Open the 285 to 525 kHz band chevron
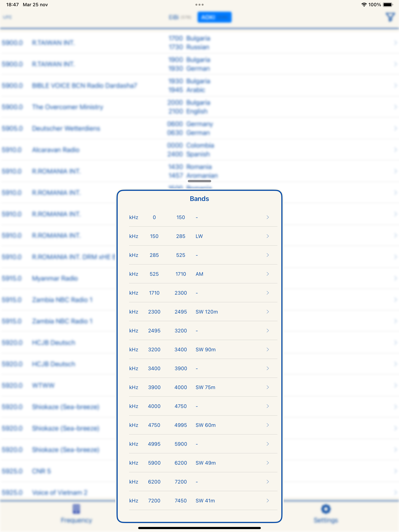The width and height of the screenshot is (399, 532). pyautogui.click(x=268, y=255)
